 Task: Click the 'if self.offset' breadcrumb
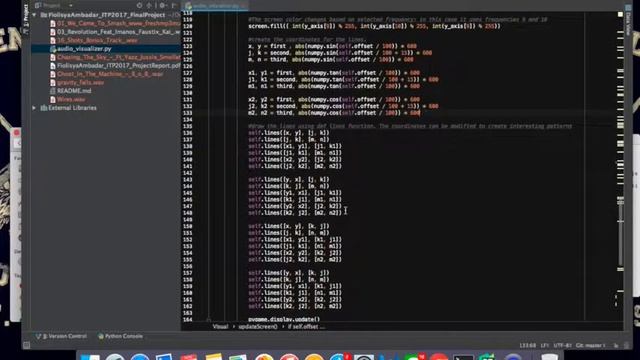pos(306,327)
